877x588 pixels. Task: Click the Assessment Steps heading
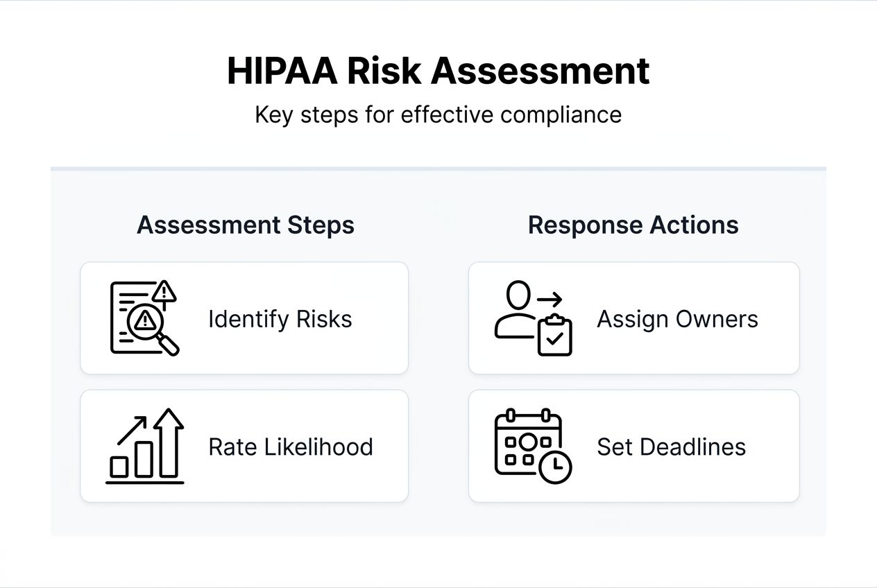[246, 225]
